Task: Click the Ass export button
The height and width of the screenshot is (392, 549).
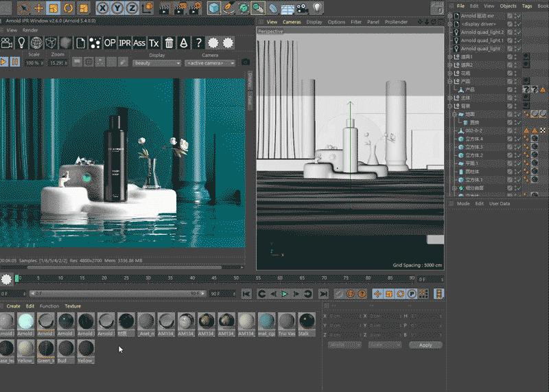Action: (139, 43)
